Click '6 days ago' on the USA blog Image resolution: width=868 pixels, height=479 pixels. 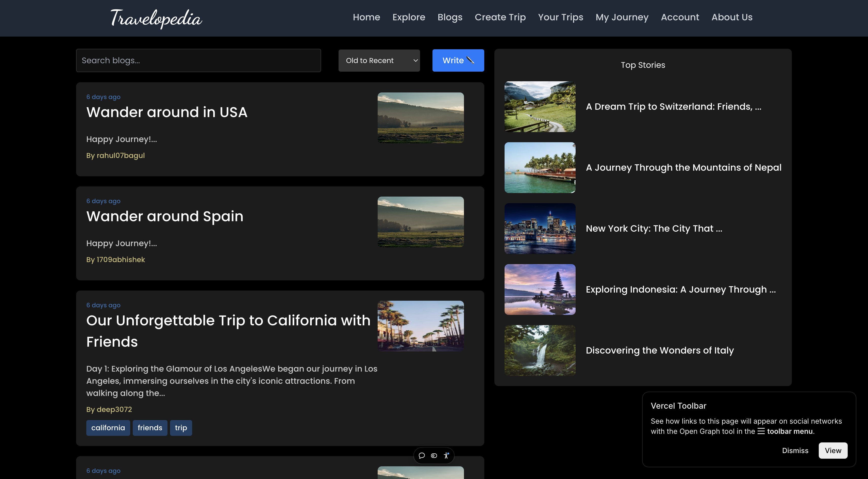[103, 97]
